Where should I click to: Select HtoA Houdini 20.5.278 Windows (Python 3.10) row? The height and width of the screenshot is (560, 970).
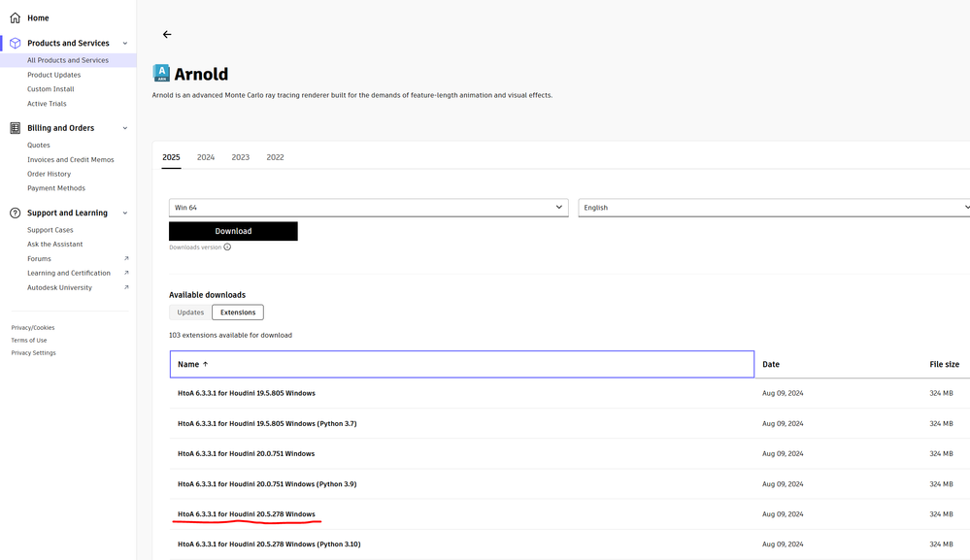269,544
